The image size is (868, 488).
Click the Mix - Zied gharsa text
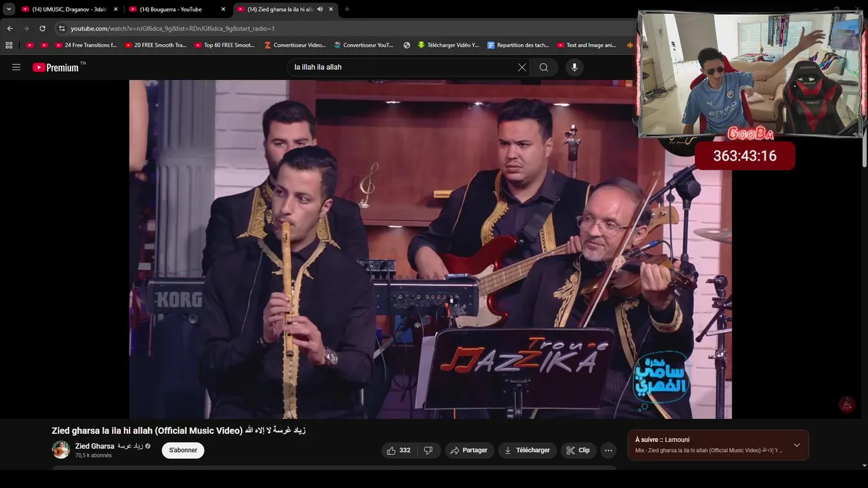point(709,451)
